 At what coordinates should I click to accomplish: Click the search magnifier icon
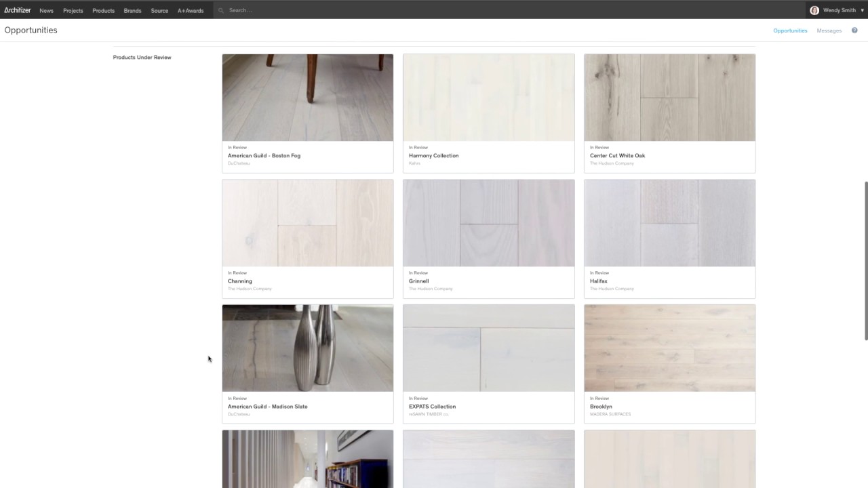tap(221, 10)
